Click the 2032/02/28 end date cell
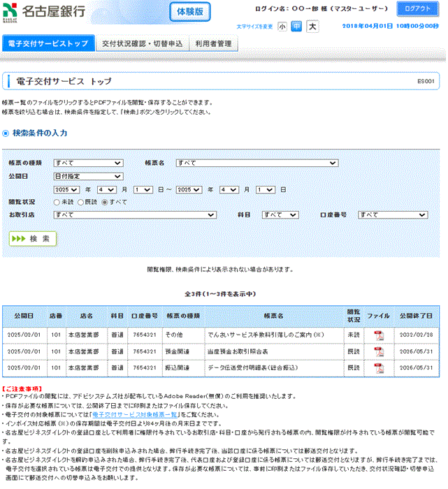The image size is (448, 489). click(x=416, y=335)
